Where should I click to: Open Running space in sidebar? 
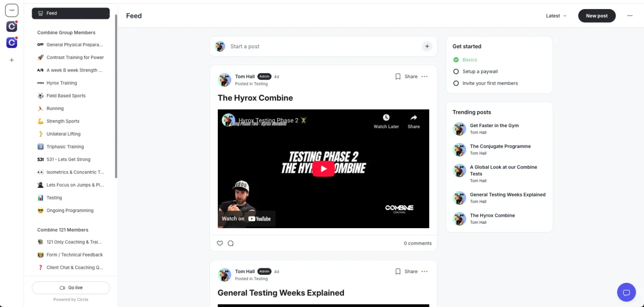tap(71, 108)
